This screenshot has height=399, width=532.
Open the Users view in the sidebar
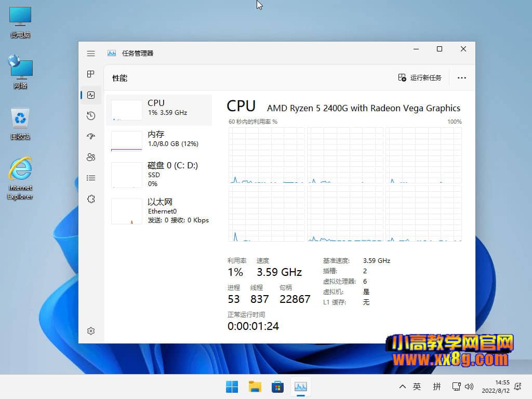point(91,157)
